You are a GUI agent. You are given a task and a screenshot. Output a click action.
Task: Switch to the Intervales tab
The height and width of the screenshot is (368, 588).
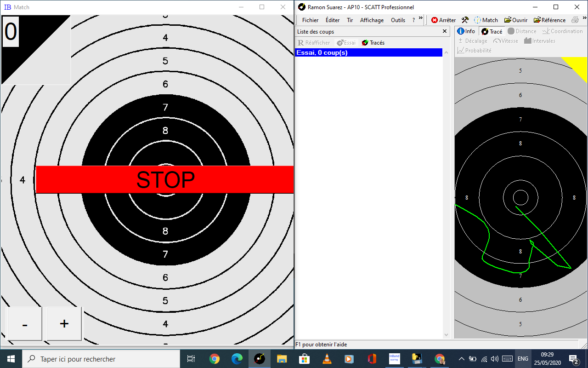[539, 41]
